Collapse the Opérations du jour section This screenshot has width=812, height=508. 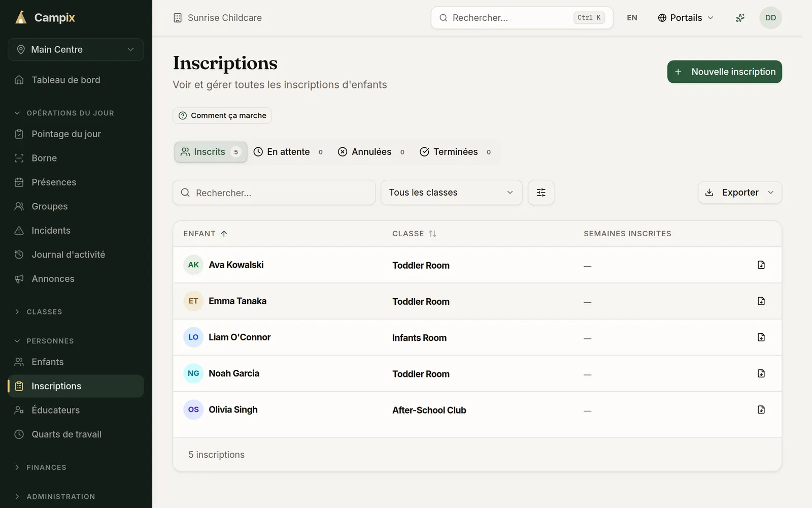64,113
